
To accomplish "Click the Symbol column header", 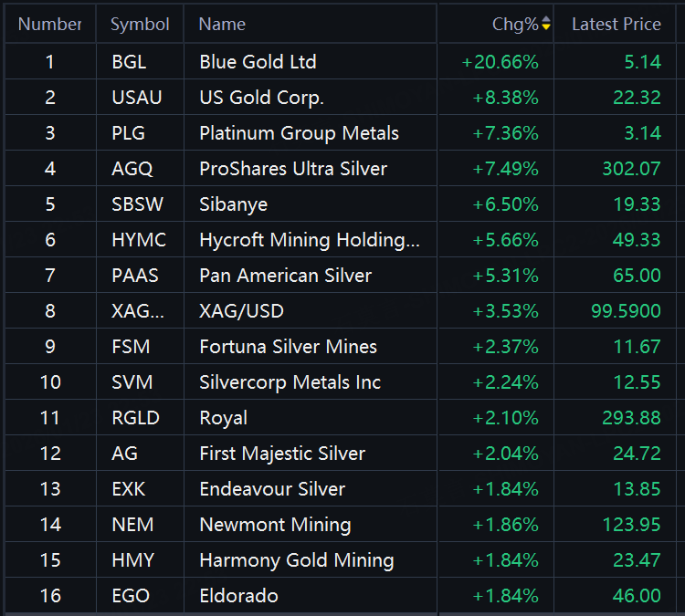I will click(x=140, y=25).
